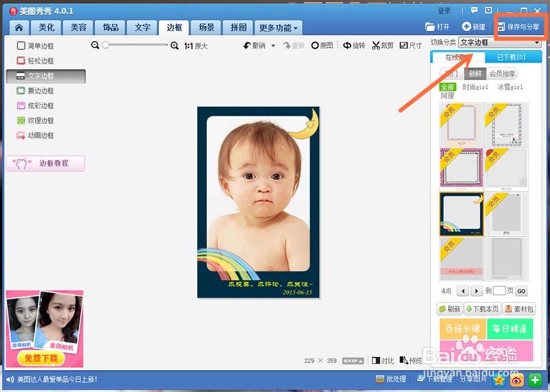
Task: Open 批处理 batch processing
Action: click(x=390, y=379)
